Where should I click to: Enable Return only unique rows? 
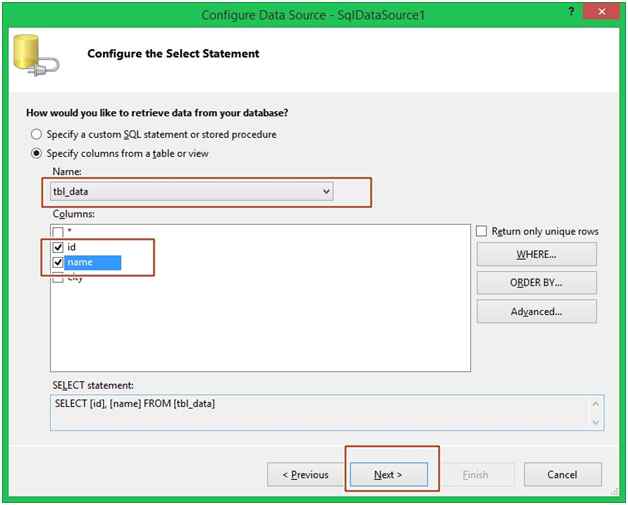coord(481,231)
